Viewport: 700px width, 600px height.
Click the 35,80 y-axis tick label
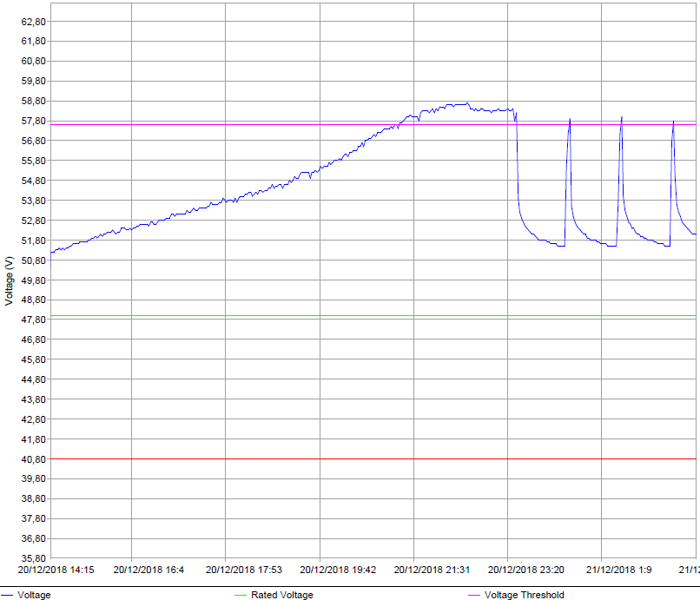click(33, 558)
